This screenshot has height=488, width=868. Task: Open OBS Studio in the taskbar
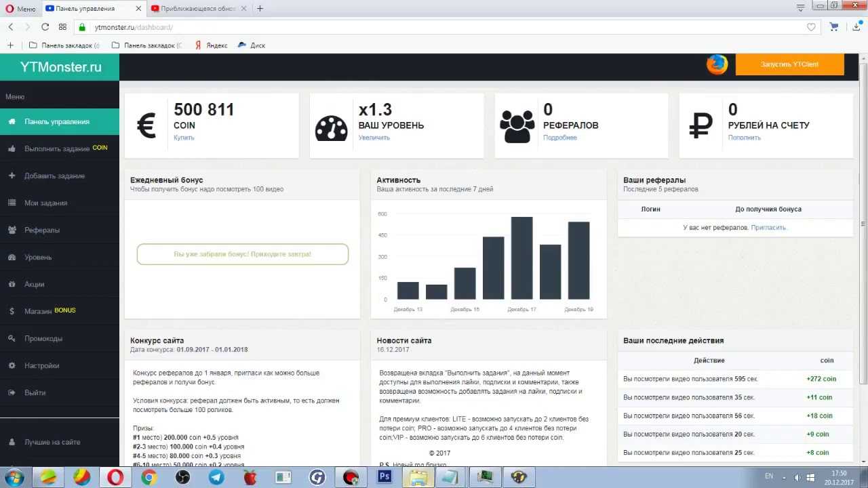tap(183, 477)
